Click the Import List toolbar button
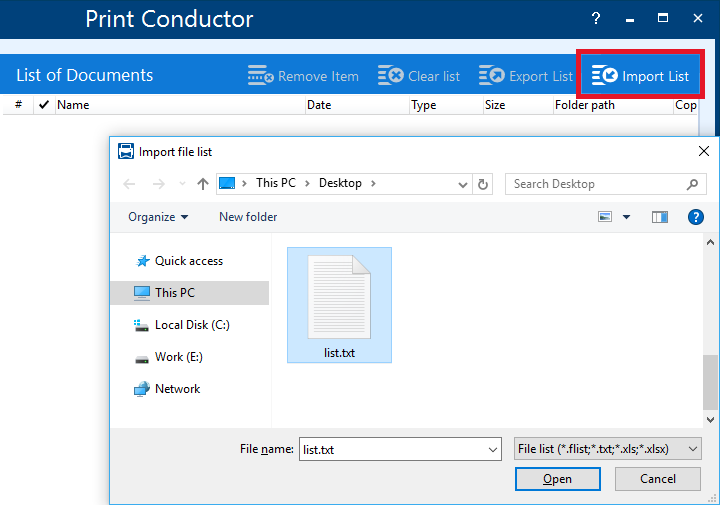This screenshot has height=505, width=720. tap(640, 75)
